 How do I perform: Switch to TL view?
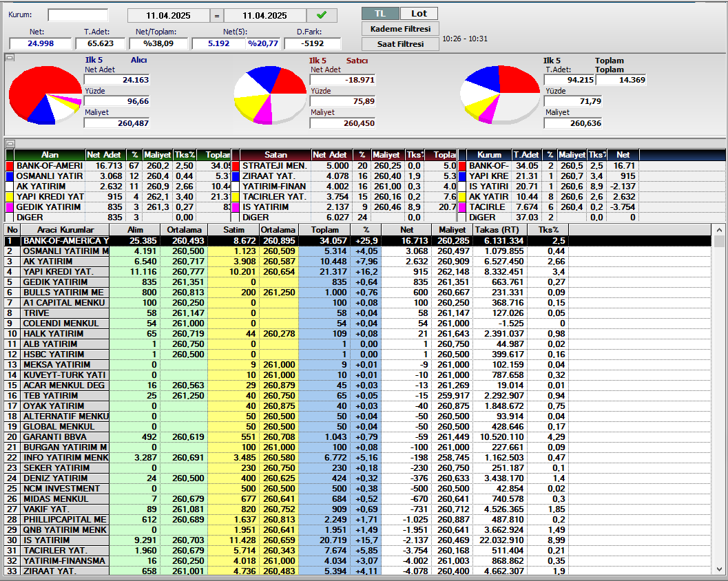coord(380,14)
